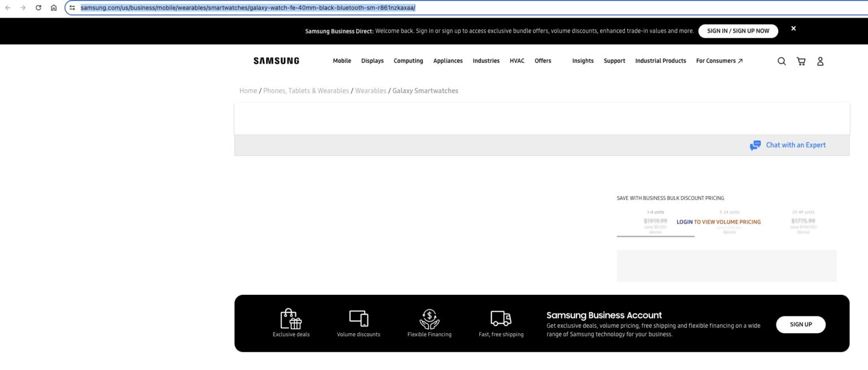Open the shopping cart icon

point(801,61)
